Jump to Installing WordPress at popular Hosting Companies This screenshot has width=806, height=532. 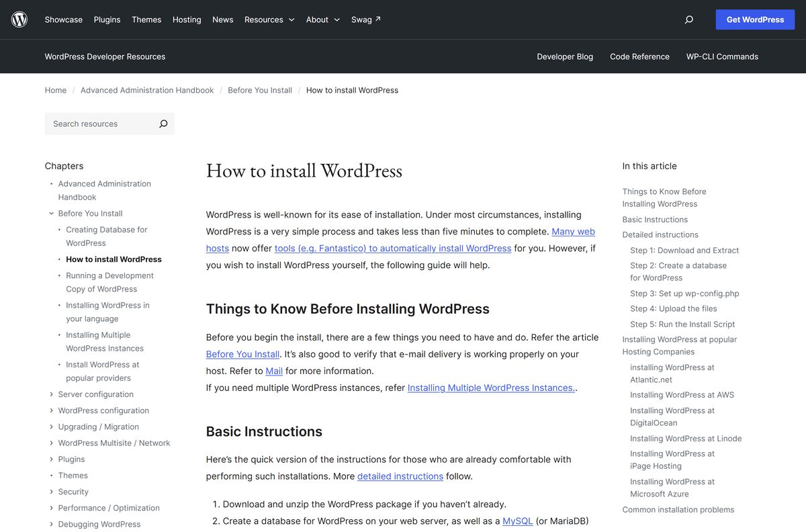coord(680,345)
